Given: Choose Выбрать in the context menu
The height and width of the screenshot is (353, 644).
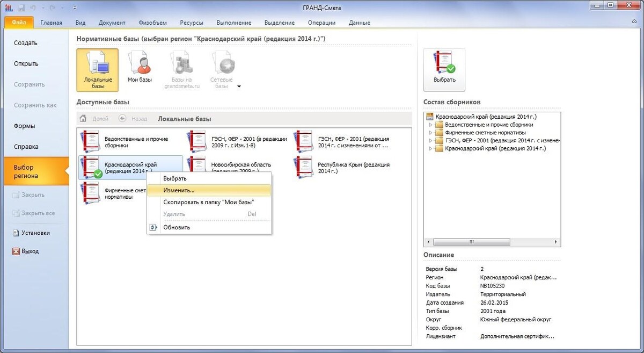Looking at the screenshot, I should pos(209,178).
